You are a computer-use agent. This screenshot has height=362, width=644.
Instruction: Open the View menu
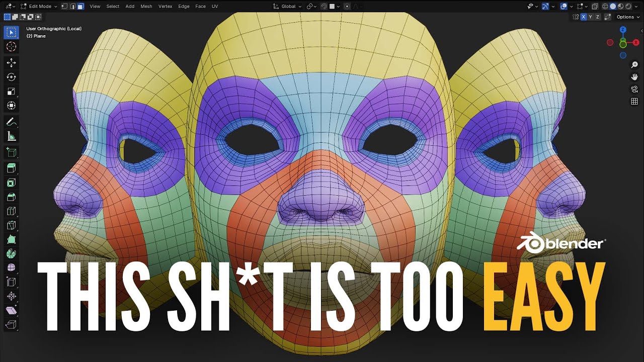tap(95, 7)
